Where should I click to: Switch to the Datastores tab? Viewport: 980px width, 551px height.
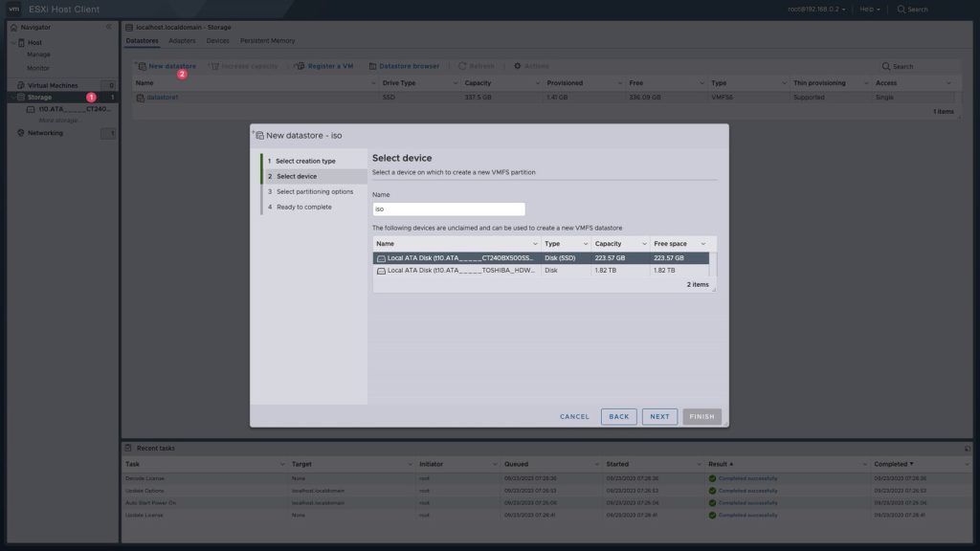[142, 41]
